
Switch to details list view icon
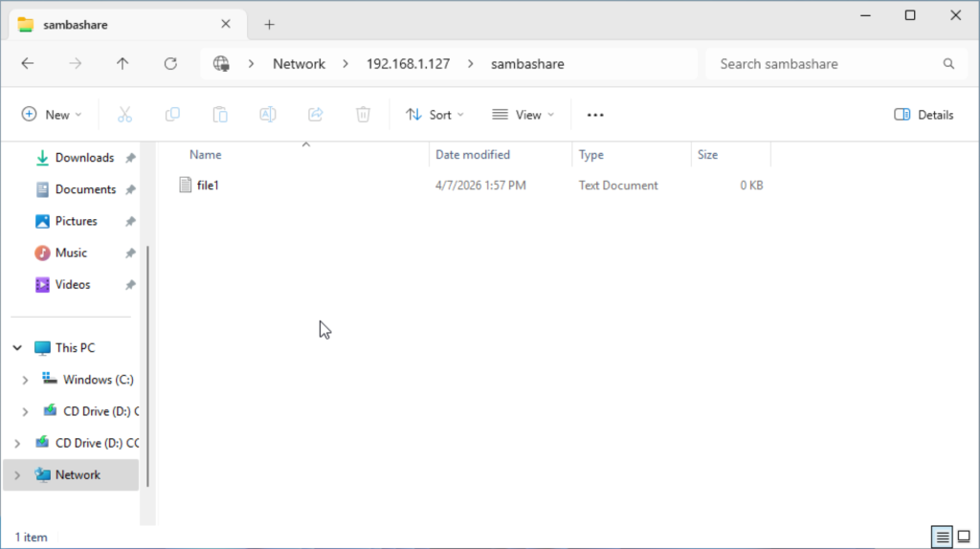(942, 537)
